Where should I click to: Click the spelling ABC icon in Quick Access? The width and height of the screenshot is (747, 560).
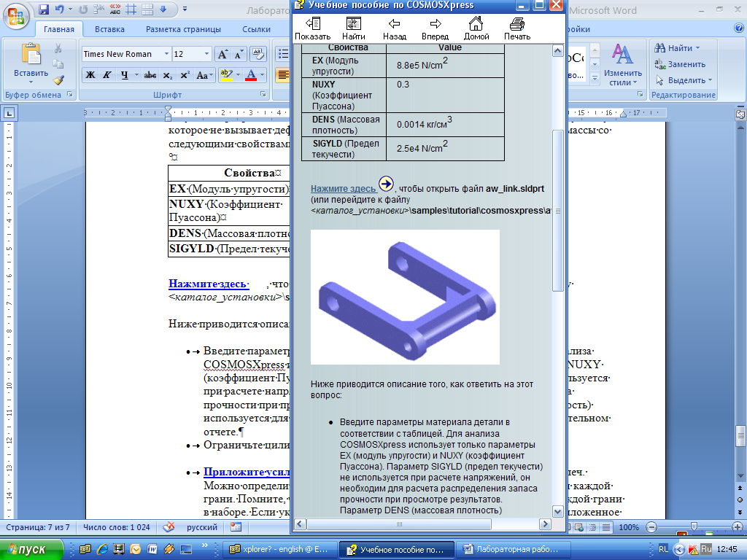pos(115,9)
